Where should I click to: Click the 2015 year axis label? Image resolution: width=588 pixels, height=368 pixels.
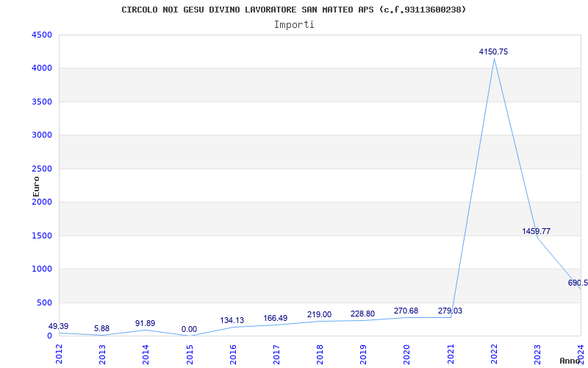coord(190,354)
